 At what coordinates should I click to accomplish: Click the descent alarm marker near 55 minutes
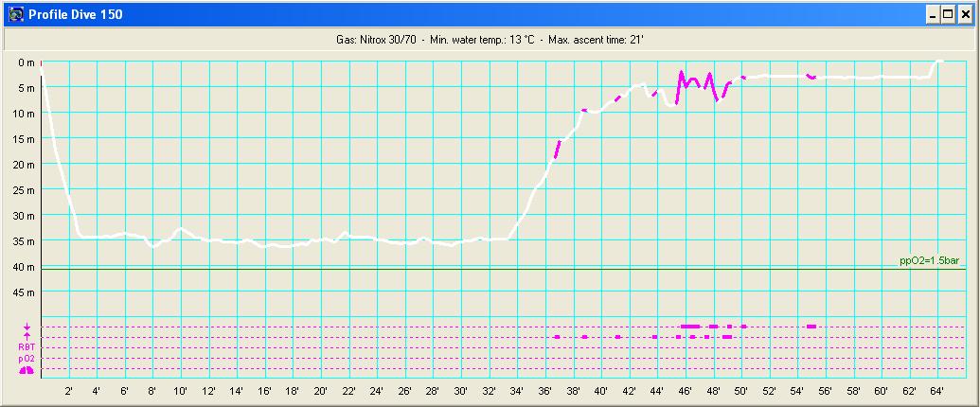[811, 327]
